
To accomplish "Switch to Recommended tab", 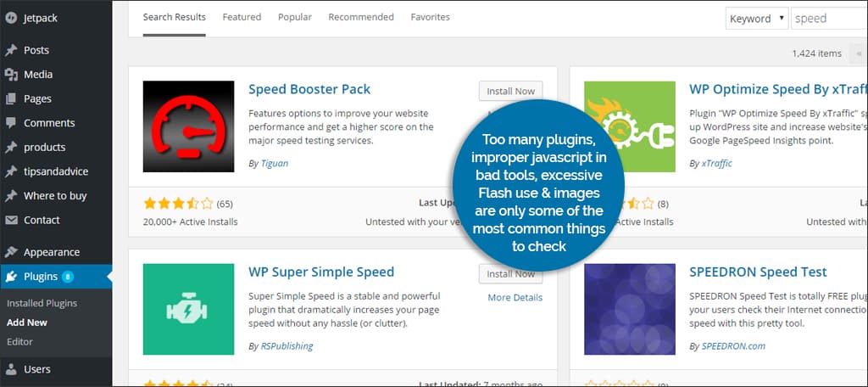I will [361, 17].
